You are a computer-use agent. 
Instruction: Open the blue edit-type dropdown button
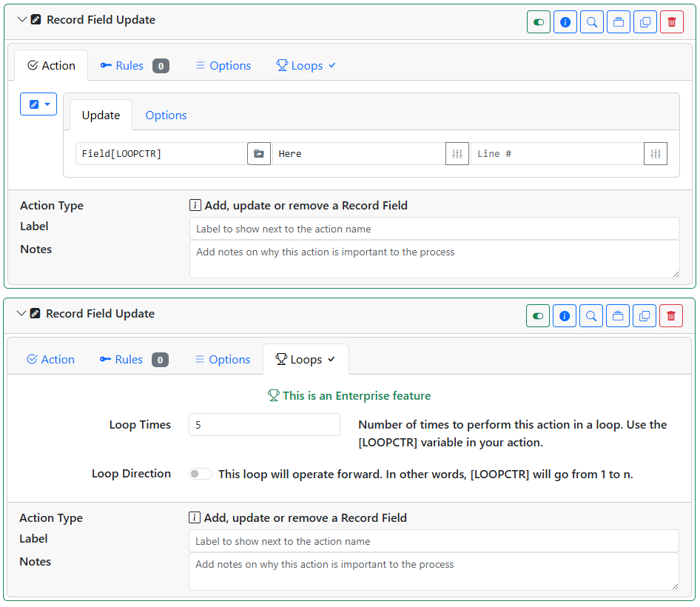38,104
